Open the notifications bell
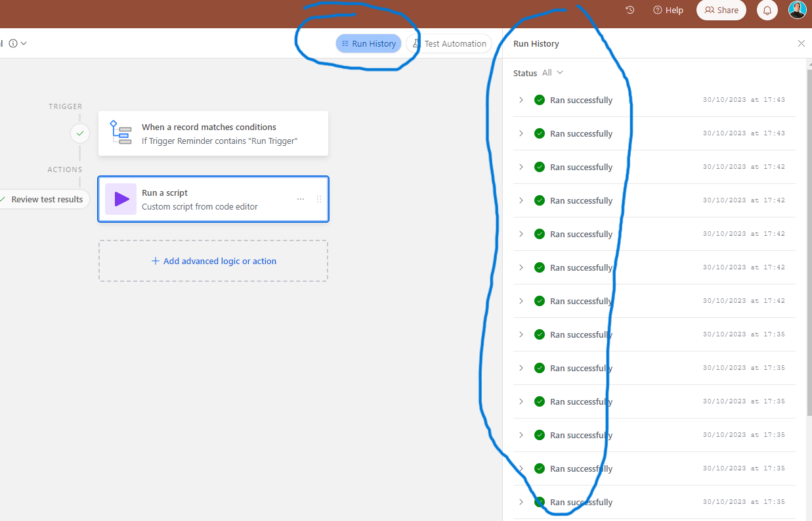812x521 pixels. coord(767,10)
